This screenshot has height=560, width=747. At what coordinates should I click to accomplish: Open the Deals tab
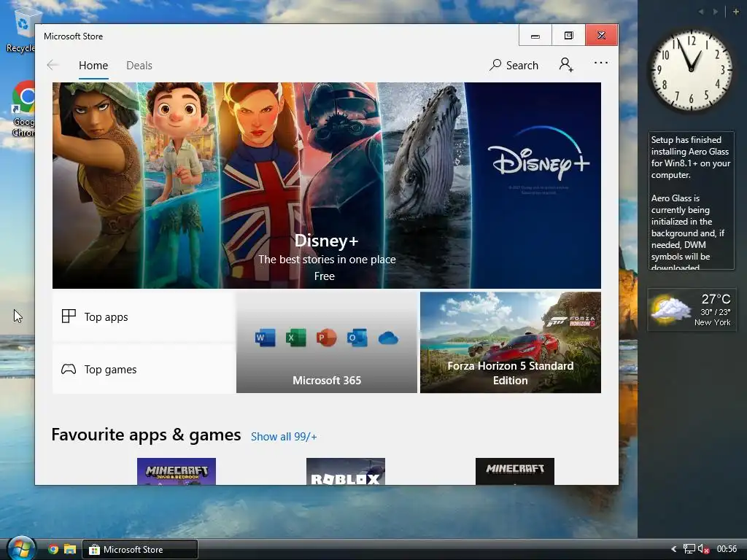139,65
